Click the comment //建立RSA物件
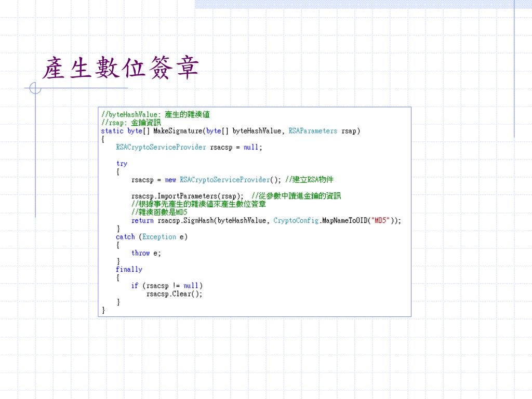Screen dimensions: 532x399 point(310,179)
